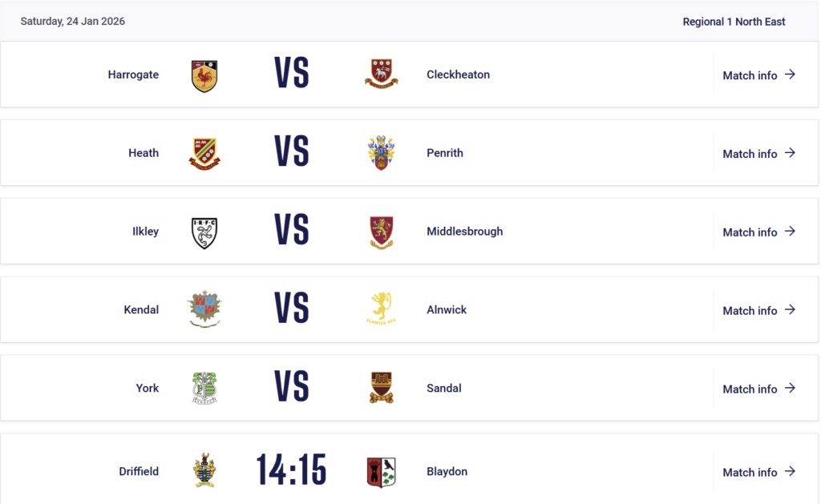
Task: Click the 14:15 kick-off time
Action: (x=291, y=471)
